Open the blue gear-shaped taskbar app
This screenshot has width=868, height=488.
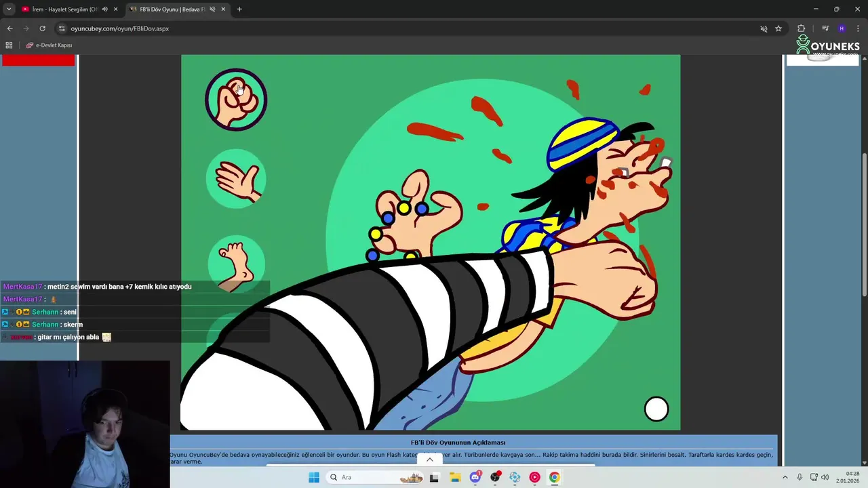(x=515, y=477)
